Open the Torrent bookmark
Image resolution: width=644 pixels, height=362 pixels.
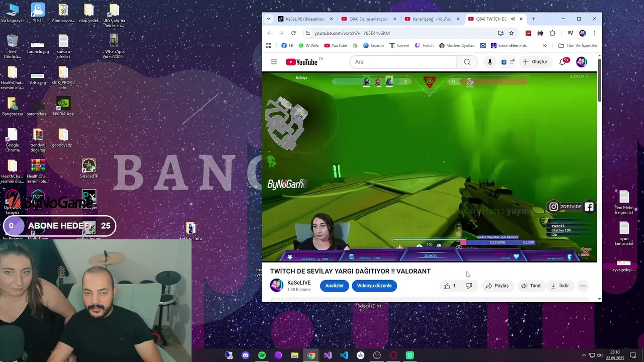click(399, 45)
